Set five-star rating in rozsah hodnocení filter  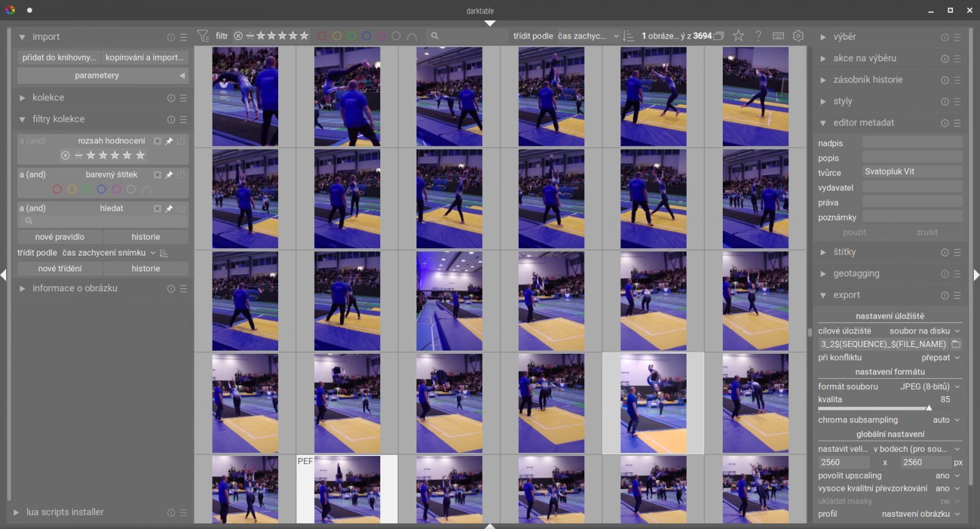pos(140,156)
